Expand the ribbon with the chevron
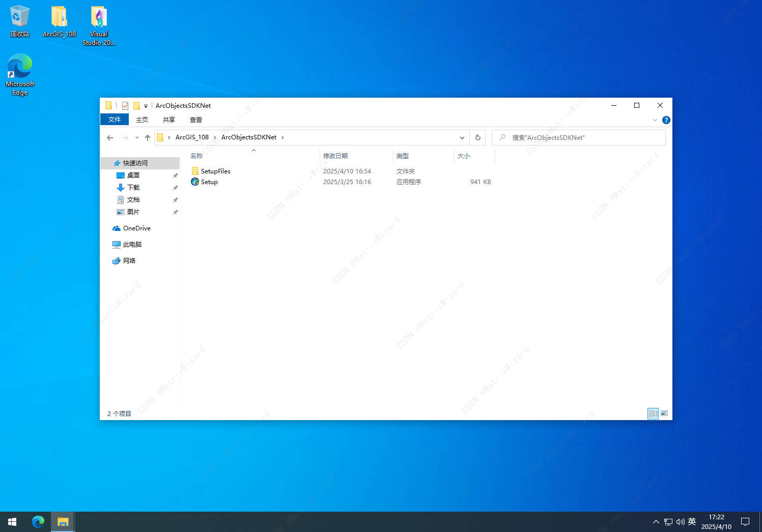Viewport: 762px width, 532px height. tap(655, 120)
